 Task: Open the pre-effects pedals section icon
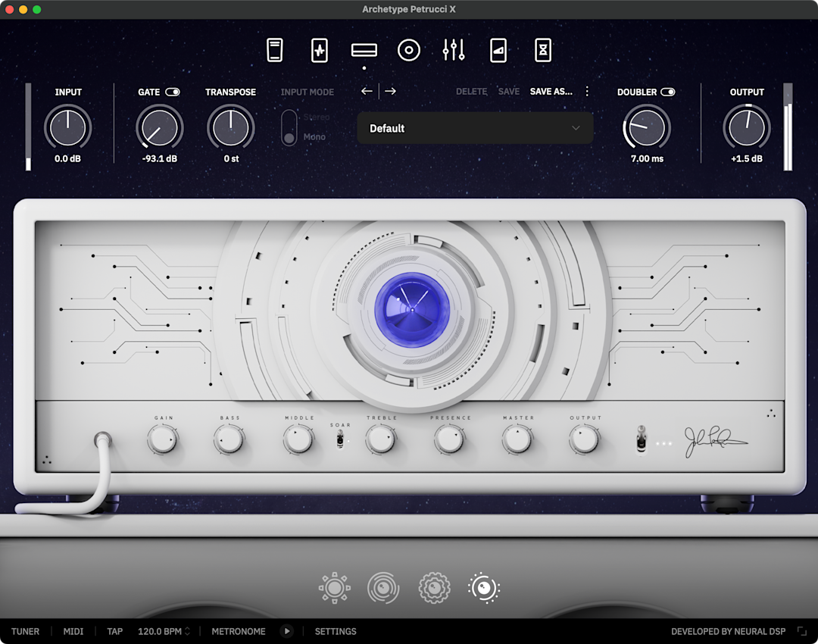tap(320, 50)
